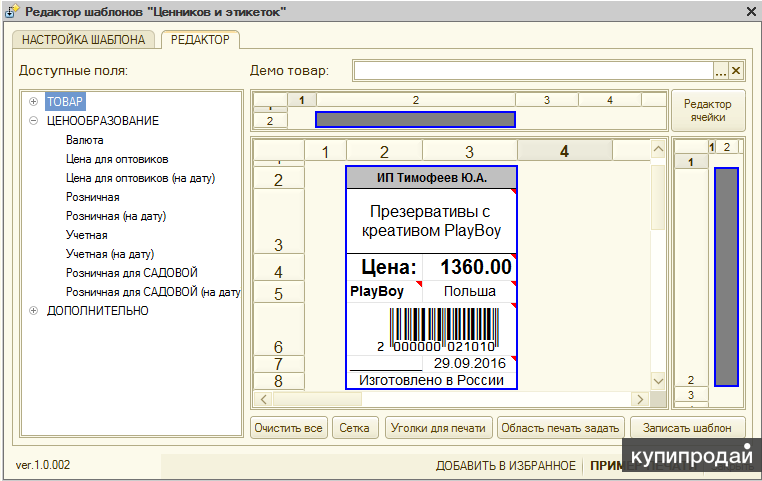Click the up arrow of vertical scrollbar
Viewport: 762px width, 481px height.
pyautogui.click(x=658, y=149)
